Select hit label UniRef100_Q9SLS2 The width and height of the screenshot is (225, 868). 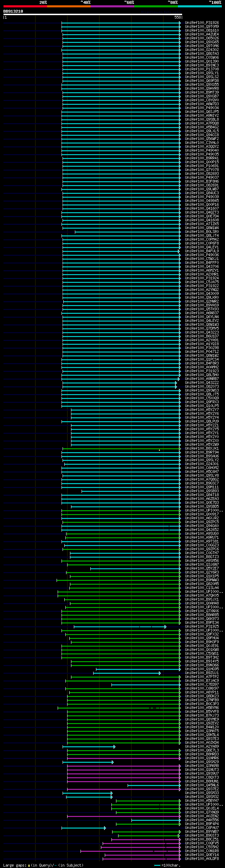pyautogui.click(x=202, y=77)
